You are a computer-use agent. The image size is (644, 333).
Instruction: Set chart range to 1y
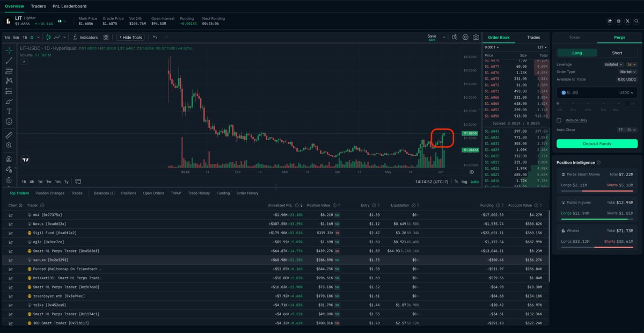(67, 182)
